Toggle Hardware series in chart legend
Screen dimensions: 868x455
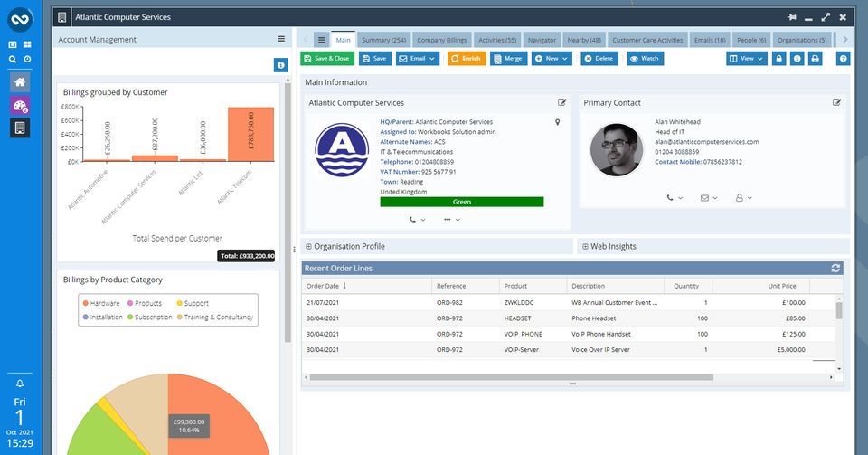[x=100, y=303]
